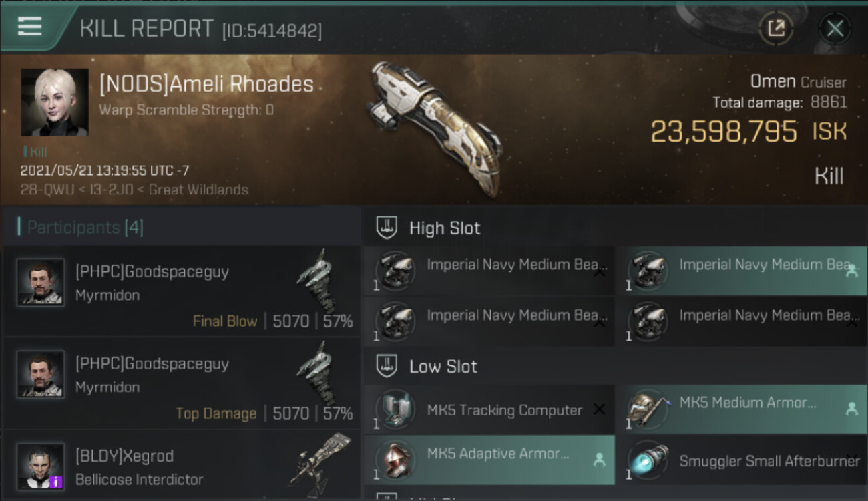Click the MK5 Tracking Computer icon
Viewport: 868px width, 501px height.
pos(395,409)
